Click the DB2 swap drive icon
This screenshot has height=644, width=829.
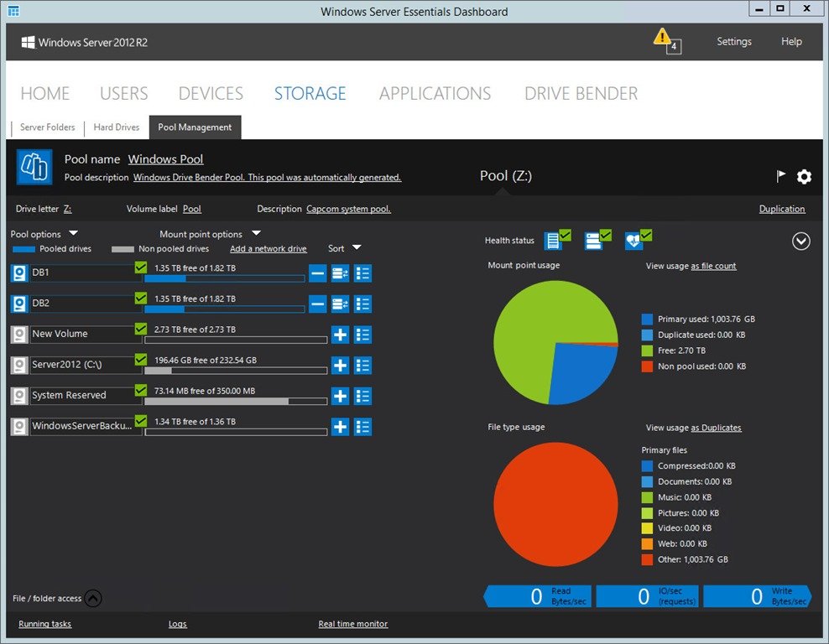click(x=340, y=304)
